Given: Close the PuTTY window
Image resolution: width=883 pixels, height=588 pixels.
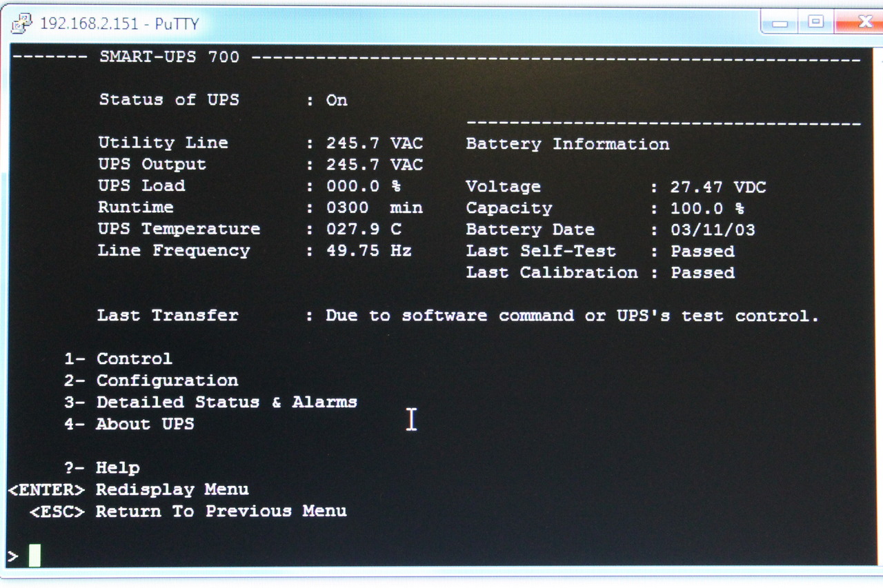Looking at the screenshot, I should click(x=860, y=22).
